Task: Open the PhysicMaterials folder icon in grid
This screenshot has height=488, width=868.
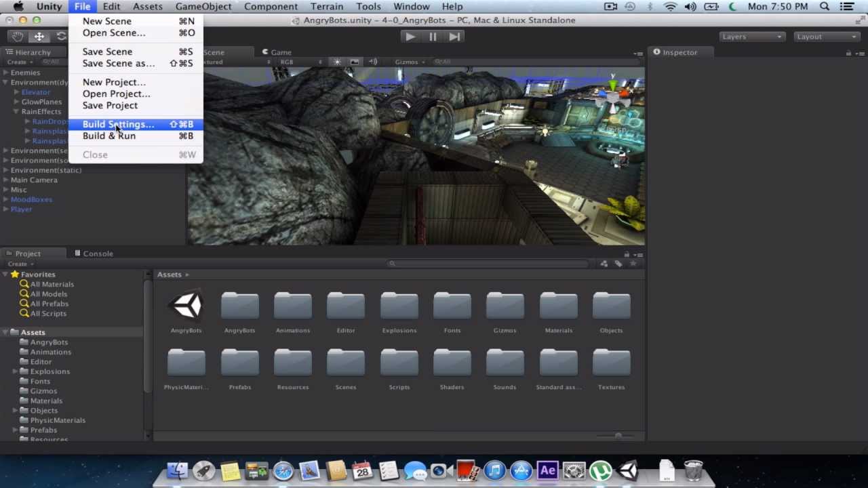Action: (x=186, y=363)
